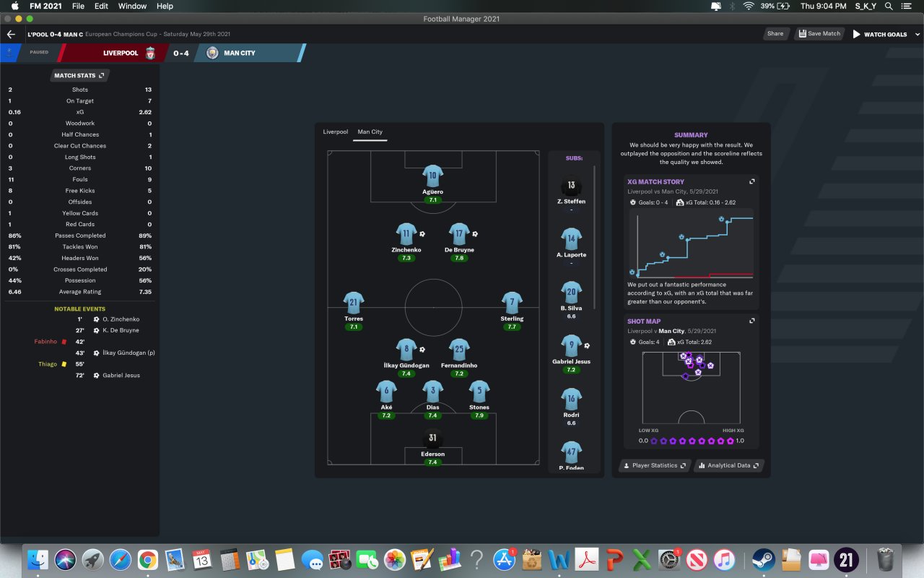
Task: Select Torres's number 21 shirt
Action: click(x=353, y=303)
